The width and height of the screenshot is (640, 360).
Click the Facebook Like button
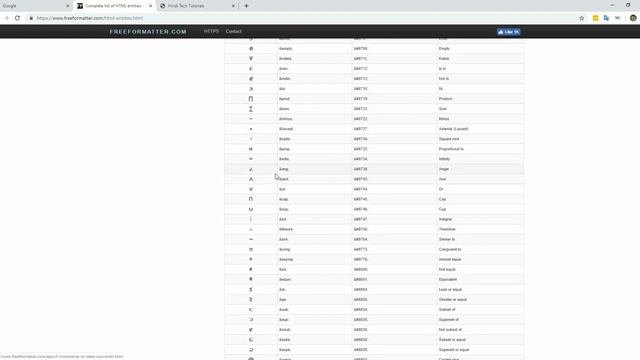[x=509, y=32]
